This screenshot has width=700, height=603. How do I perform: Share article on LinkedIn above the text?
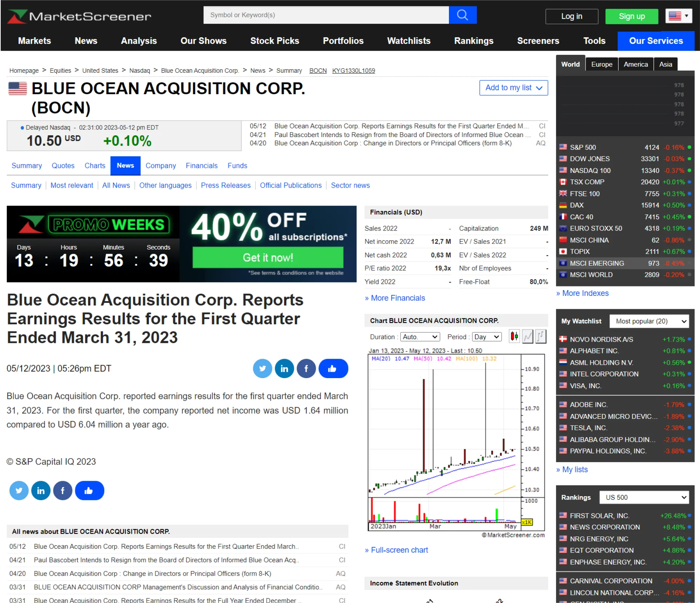pyautogui.click(x=284, y=368)
